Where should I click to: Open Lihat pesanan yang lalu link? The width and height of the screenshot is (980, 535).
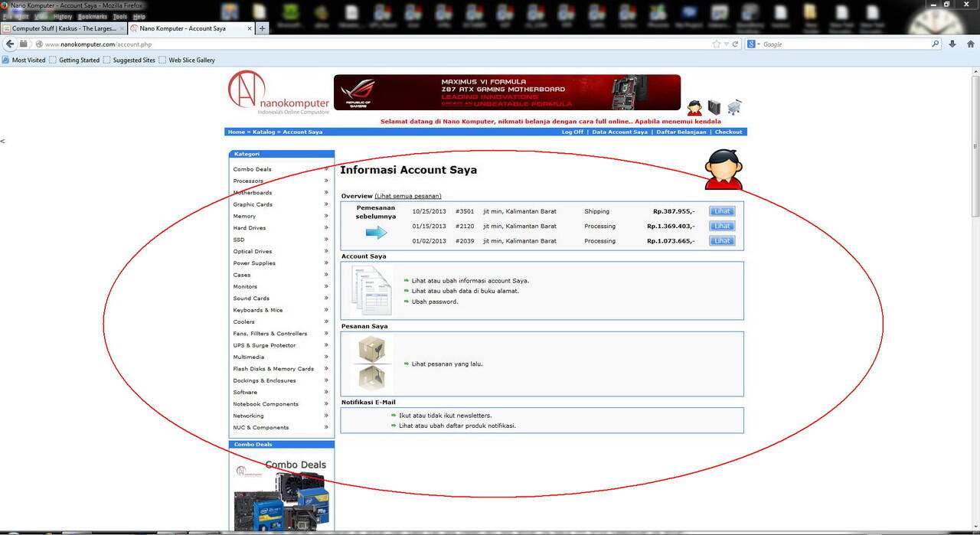point(447,364)
